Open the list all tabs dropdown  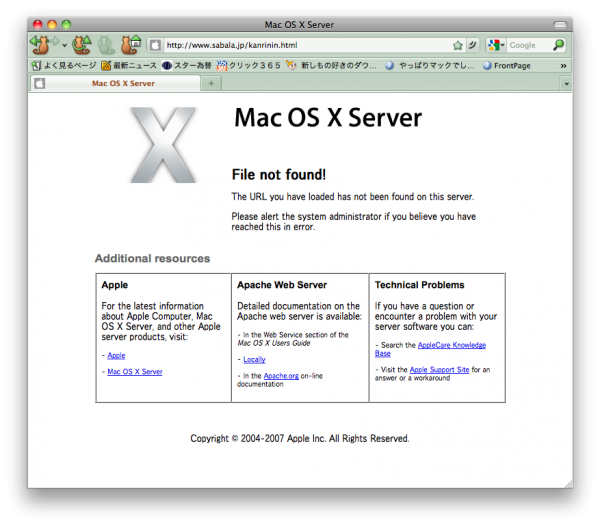coord(566,83)
